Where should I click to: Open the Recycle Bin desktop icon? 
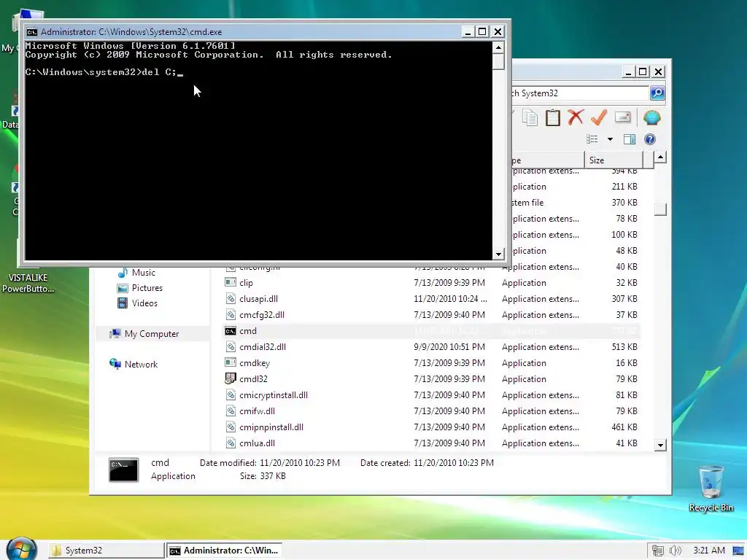(711, 488)
